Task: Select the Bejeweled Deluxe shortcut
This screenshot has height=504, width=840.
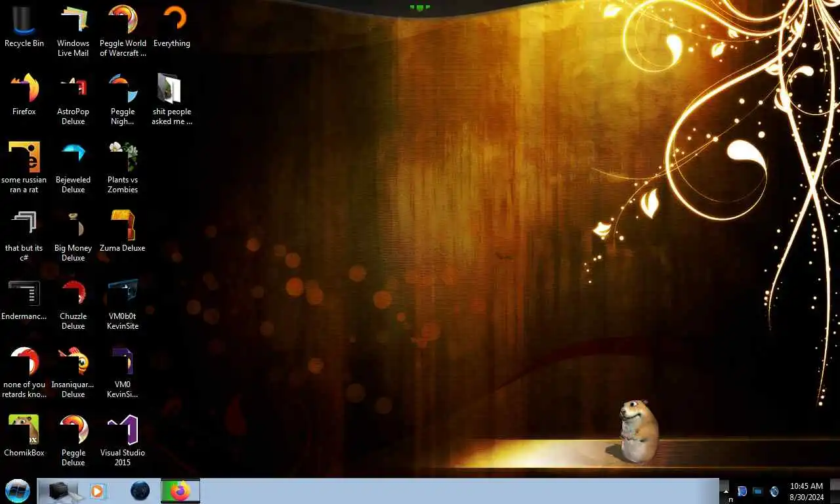Action: (x=73, y=168)
